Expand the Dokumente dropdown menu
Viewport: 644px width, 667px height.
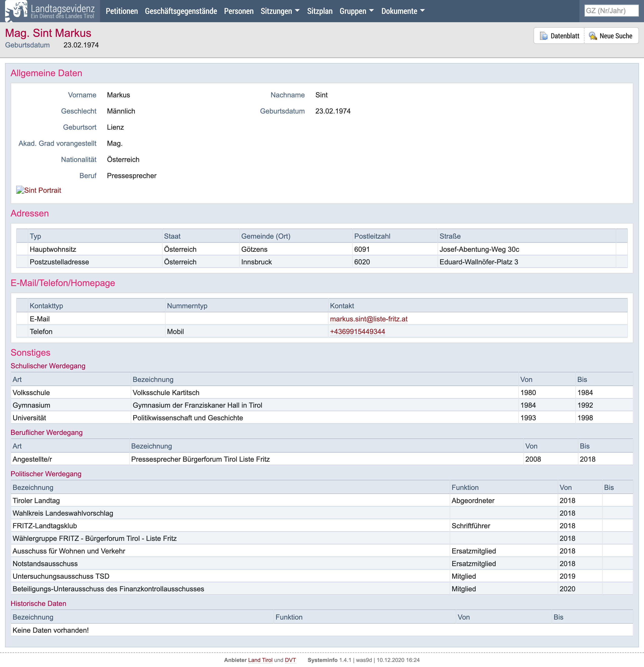403,11
